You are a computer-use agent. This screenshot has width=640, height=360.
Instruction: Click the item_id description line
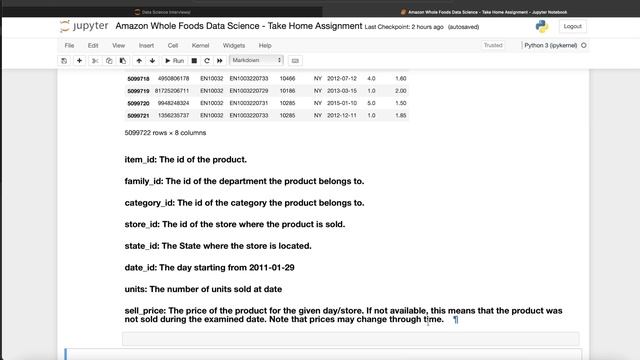(x=186, y=160)
